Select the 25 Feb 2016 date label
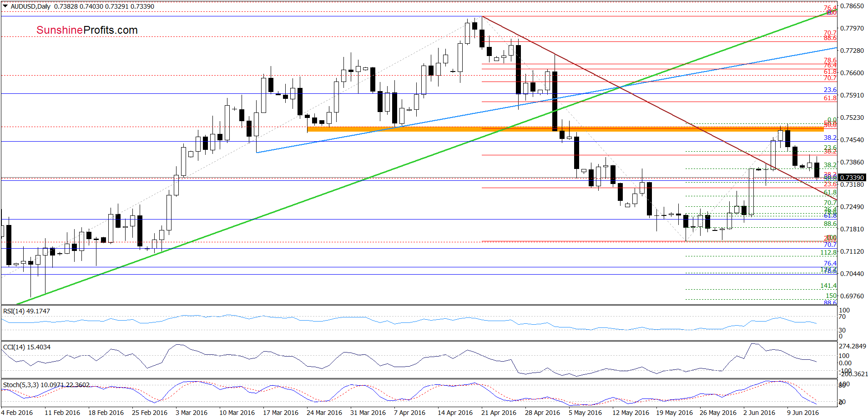Screen dimensions: 868x419 pos(150,413)
